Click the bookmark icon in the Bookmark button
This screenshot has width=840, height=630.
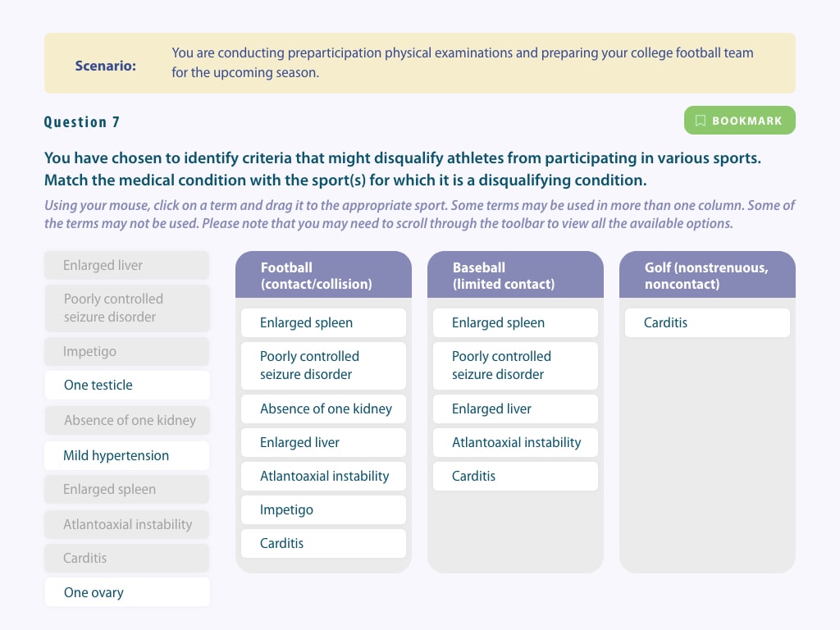pos(701,121)
